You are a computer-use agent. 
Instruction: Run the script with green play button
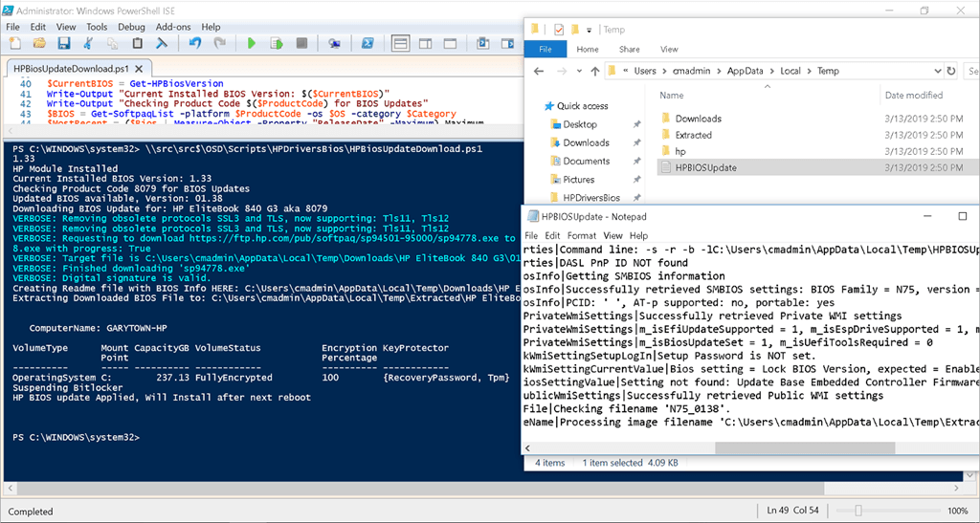point(252,43)
